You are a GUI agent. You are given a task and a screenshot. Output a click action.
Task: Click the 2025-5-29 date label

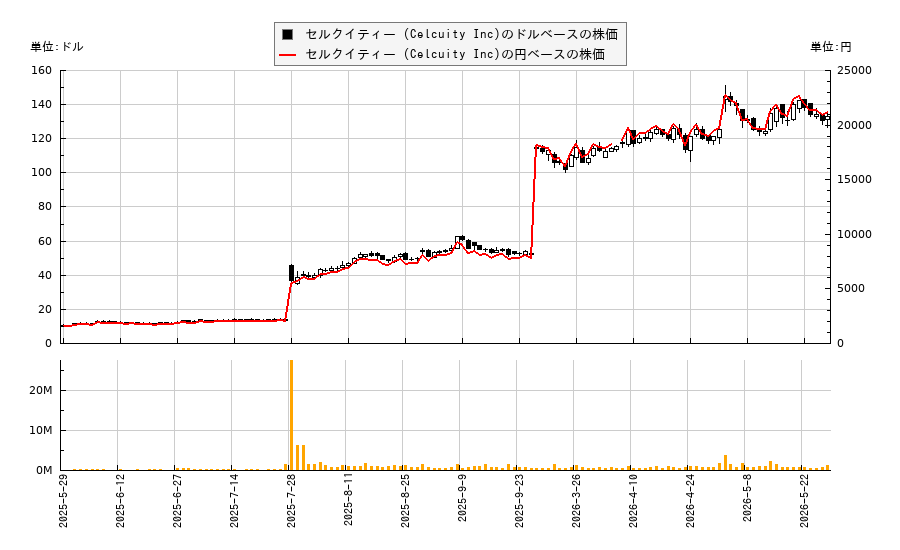click(x=63, y=501)
